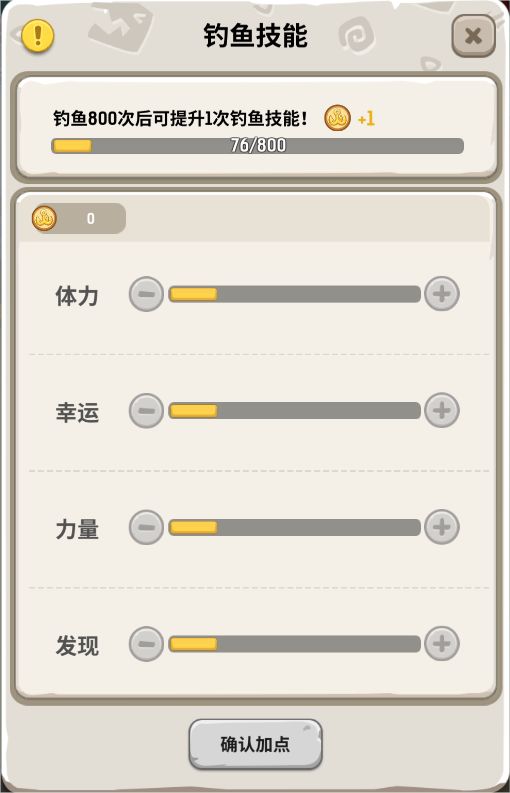This screenshot has width=510, height=793.
Task: Click the 幸运 progress bar
Action: tap(294, 411)
